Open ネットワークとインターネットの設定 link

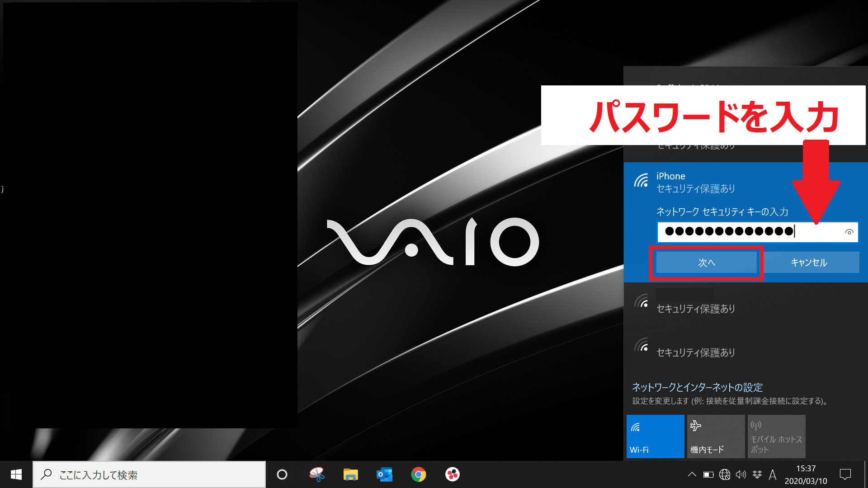697,387
